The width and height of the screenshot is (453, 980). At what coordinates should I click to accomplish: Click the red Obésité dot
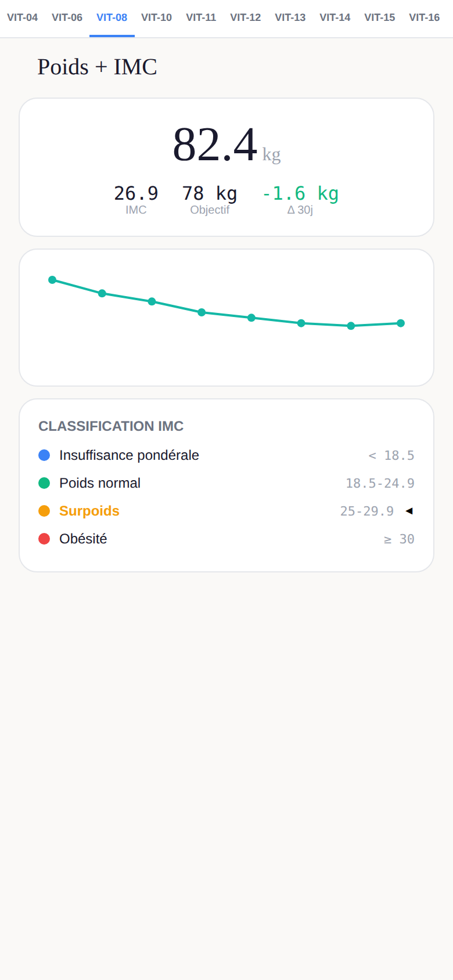44,539
